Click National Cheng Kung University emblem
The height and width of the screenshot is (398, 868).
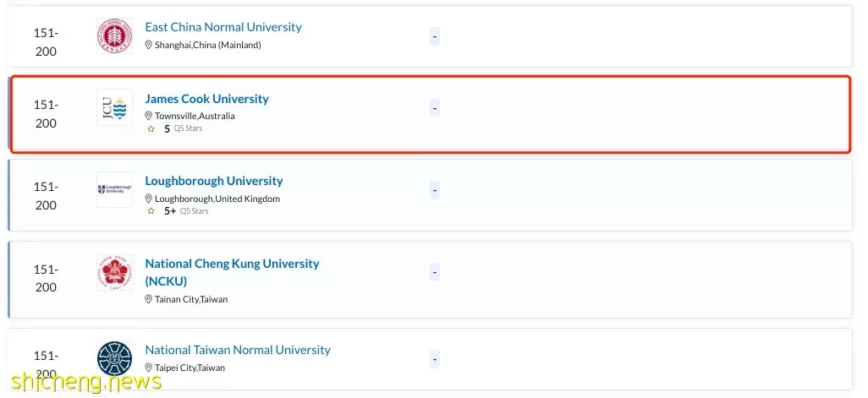(x=114, y=273)
